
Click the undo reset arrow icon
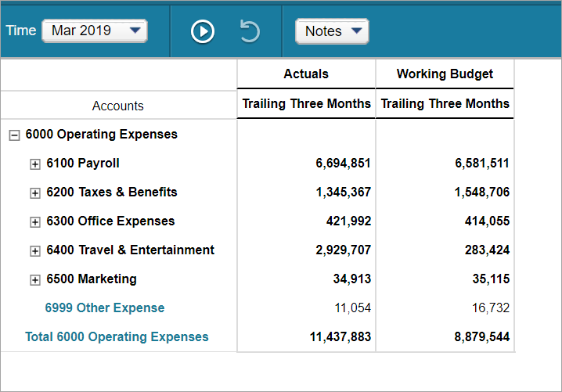[250, 31]
